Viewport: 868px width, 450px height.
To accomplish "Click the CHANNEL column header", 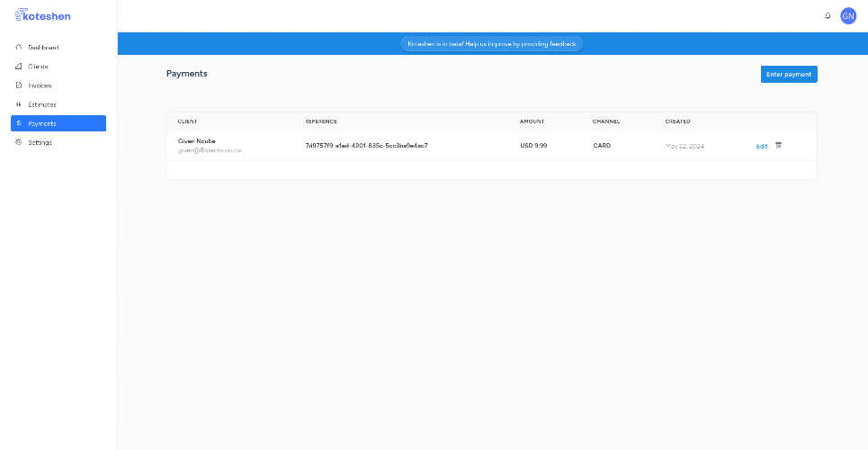I will tap(606, 121).
